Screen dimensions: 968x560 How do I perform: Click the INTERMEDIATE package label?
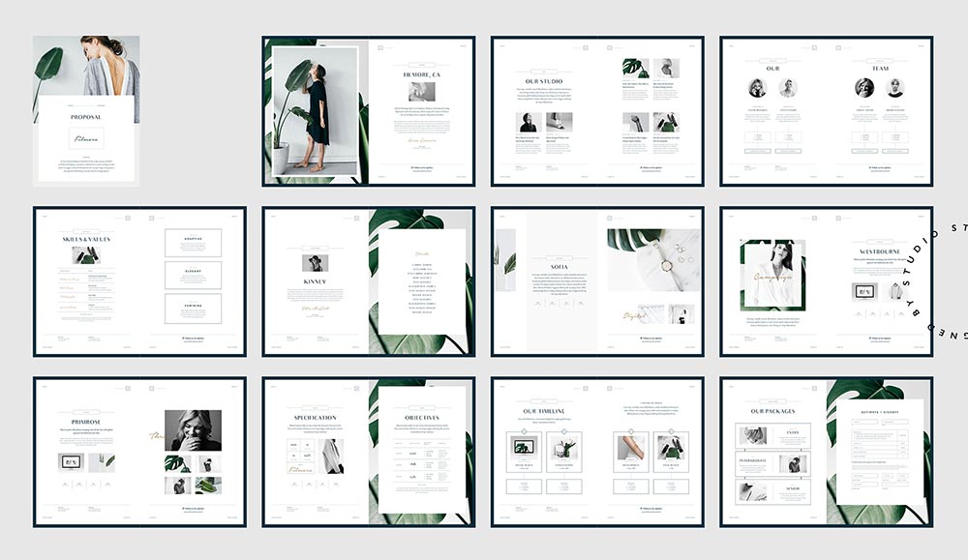752,460
